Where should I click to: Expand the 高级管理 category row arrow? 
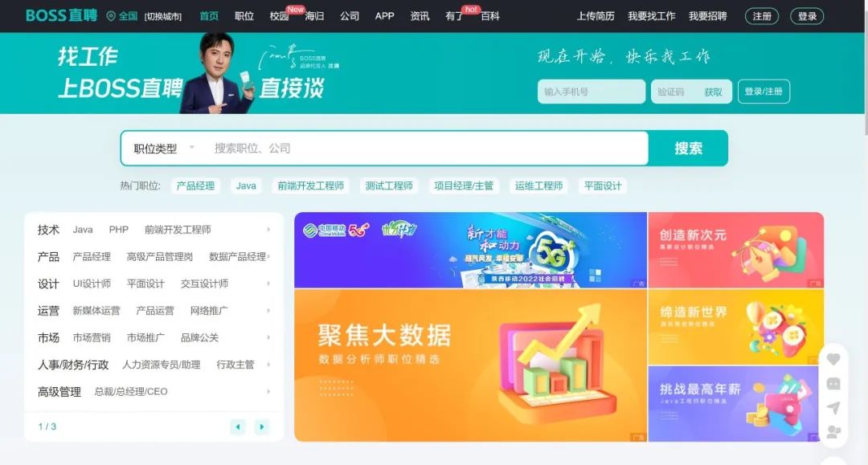[268, 391]
